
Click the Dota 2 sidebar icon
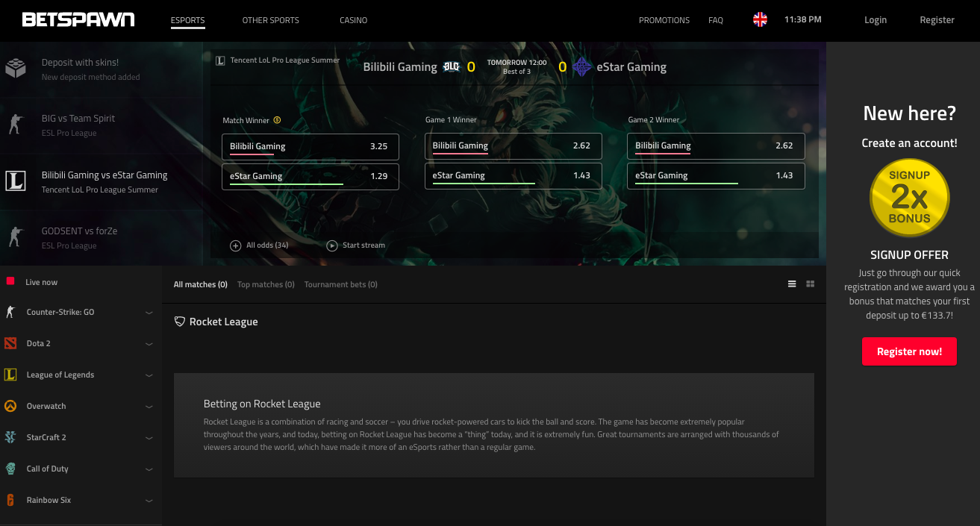(10, 343)
